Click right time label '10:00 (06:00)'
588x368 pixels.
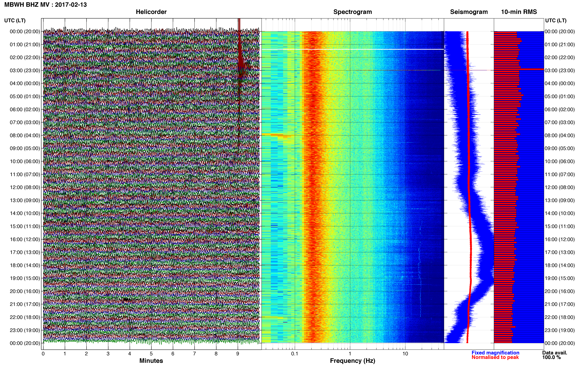pos(560,162)
